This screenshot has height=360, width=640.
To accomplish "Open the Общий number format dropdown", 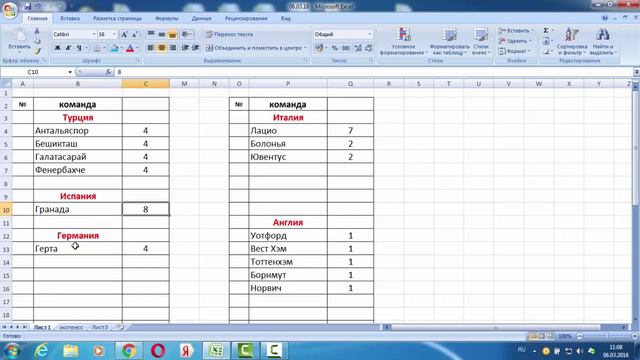I will tap(370, 34).
